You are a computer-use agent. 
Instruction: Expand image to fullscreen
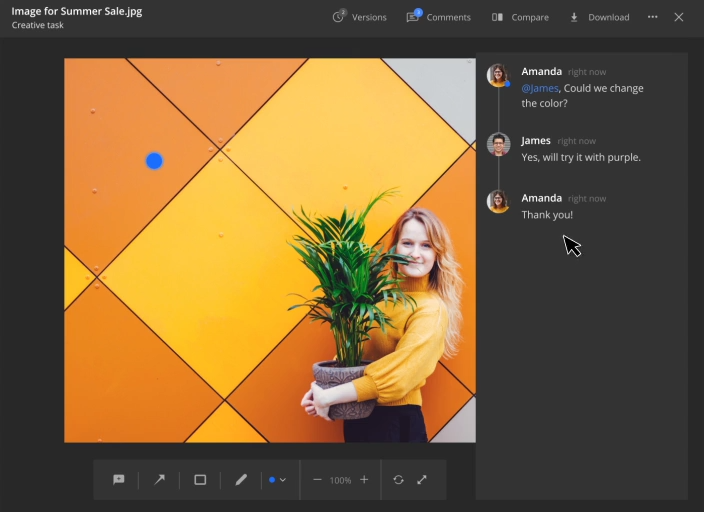[x=422, y=480]
